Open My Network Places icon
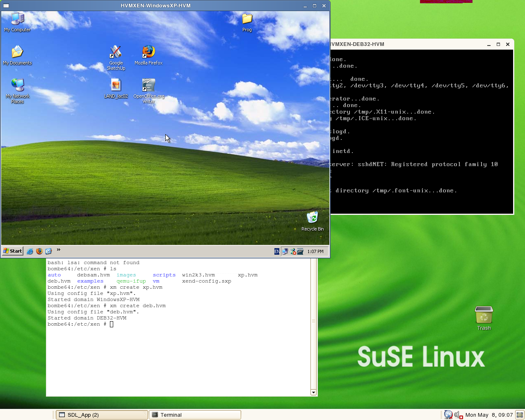525x420 pixels. click(17, 85)
